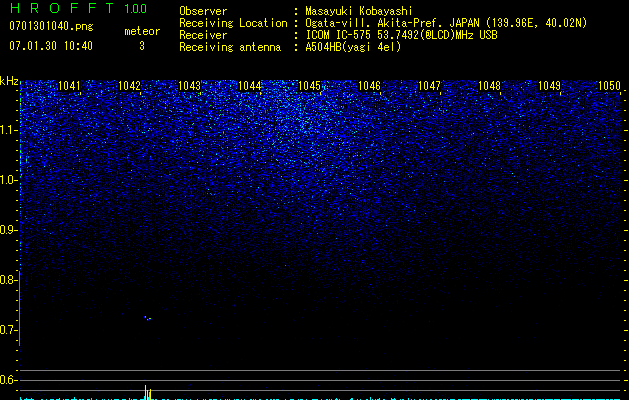The width and height of the screenshot is (629, 400).
Task: Click the Observer field label
Action: pos(203,11)
